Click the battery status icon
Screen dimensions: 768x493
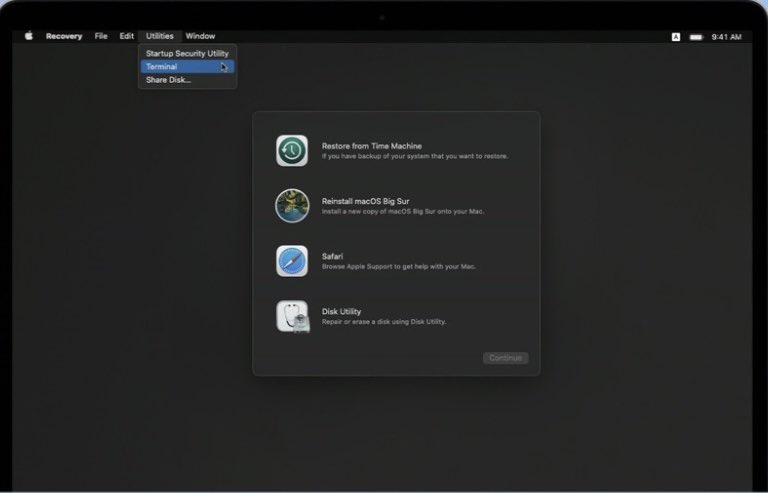(696, 37)
